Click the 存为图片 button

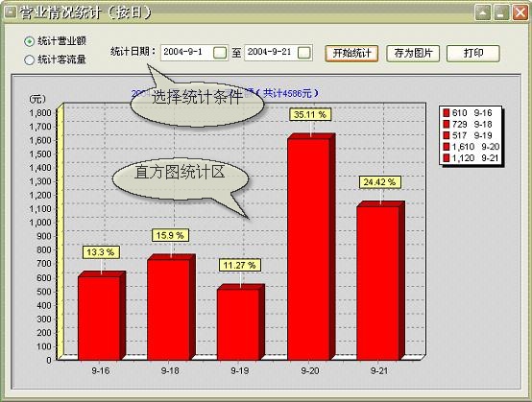[413, 53]
